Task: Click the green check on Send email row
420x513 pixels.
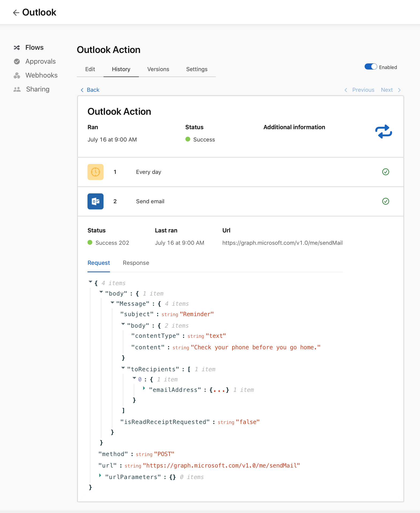Action: click(385, 201)
